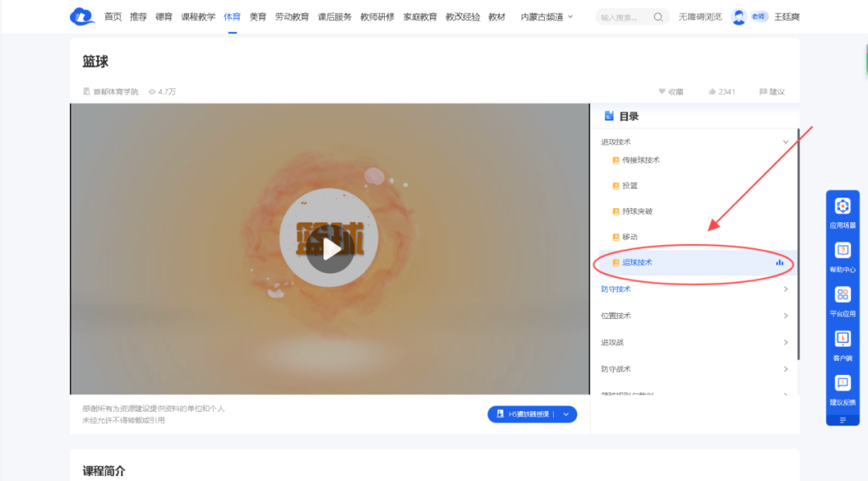The width and height of the screenshot is (868, 481).
Task: Expand the 进攻战 section
Action: 785,342
